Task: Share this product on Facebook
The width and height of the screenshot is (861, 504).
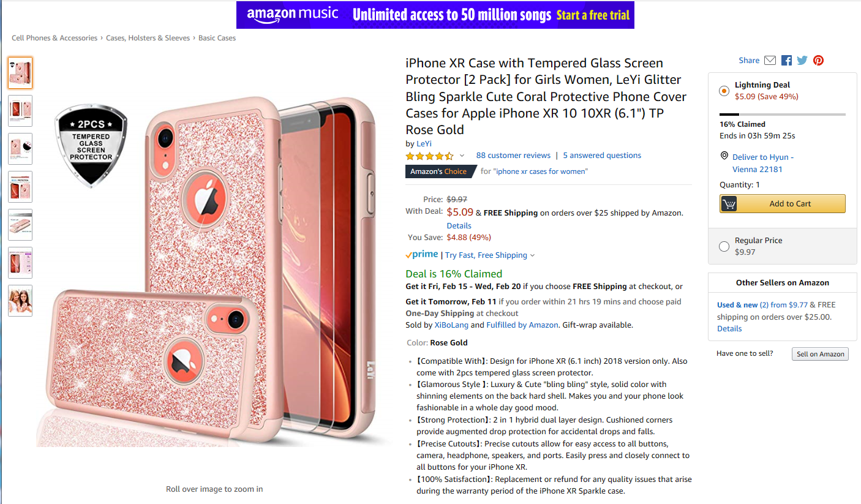Action: tap(786, 61)
